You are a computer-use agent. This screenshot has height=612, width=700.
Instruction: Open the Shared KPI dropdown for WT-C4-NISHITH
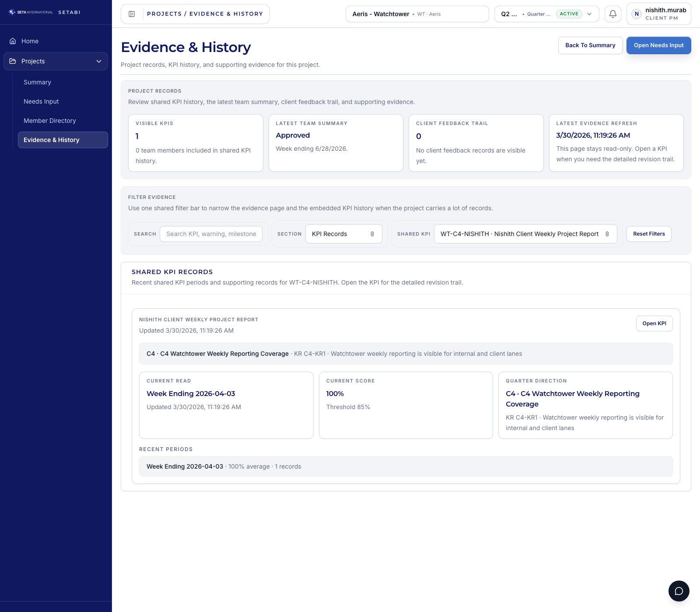coord(525,234)
